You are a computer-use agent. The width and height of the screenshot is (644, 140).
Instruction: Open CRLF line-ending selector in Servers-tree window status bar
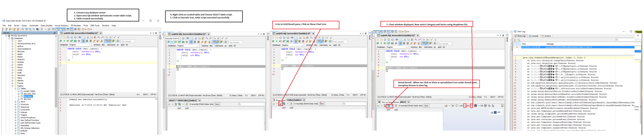[145, 95]
